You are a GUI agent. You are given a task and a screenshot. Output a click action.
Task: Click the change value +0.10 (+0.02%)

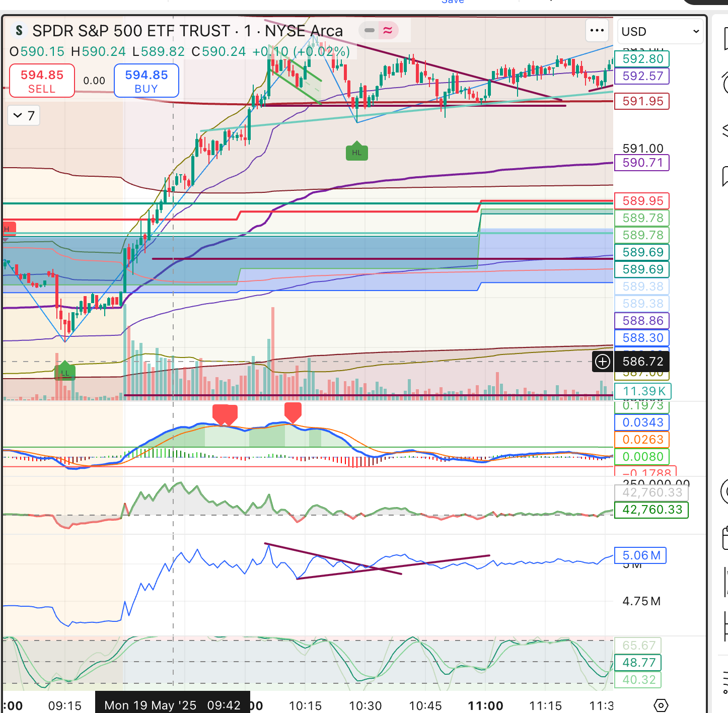(301, 52)
